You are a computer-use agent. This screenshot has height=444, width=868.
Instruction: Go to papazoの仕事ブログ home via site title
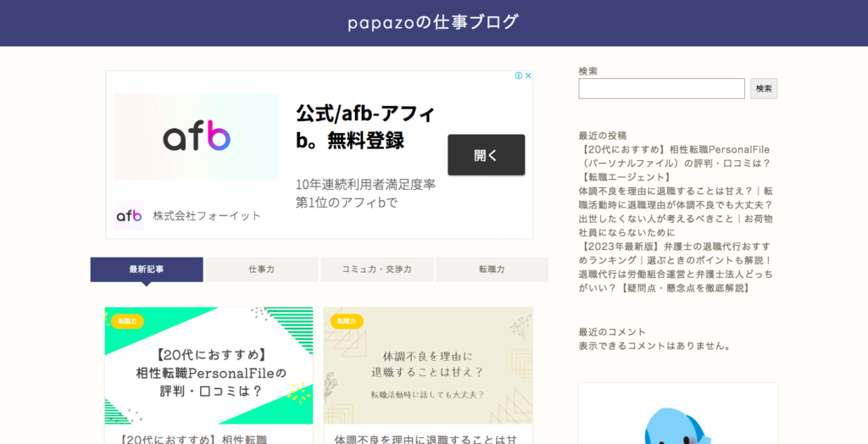point(433,23)
